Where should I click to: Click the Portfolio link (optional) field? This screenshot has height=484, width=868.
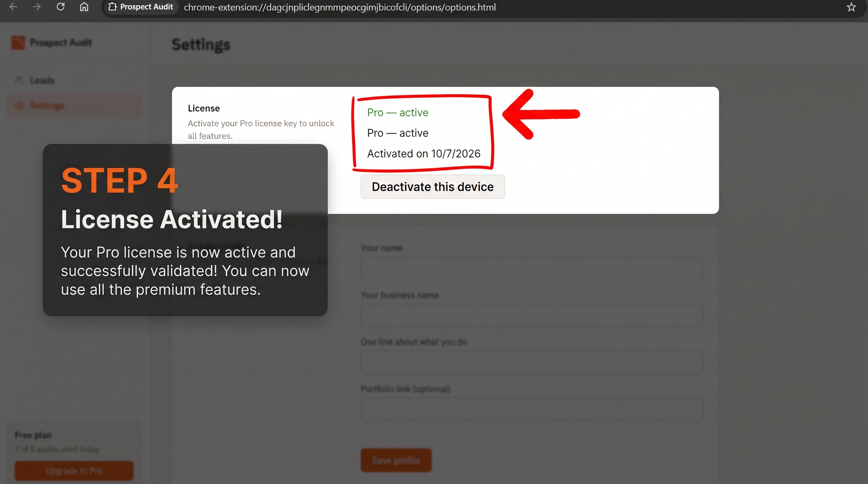[532, 410]
